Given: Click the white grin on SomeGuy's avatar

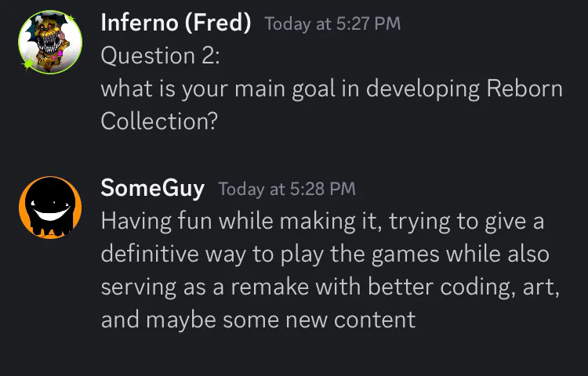Looking at the screenshot, I should point(51,212).
